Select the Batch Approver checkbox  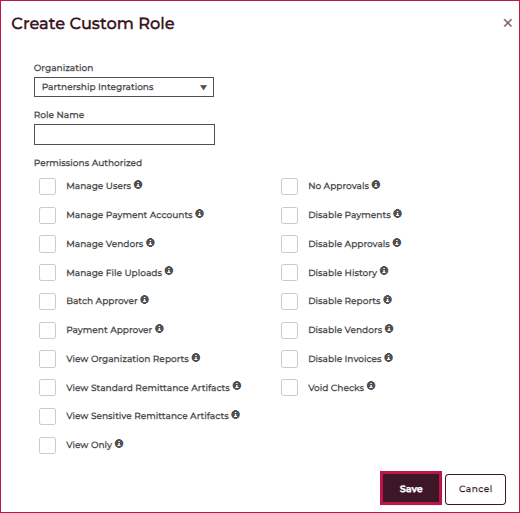click(x=47, y=301)
